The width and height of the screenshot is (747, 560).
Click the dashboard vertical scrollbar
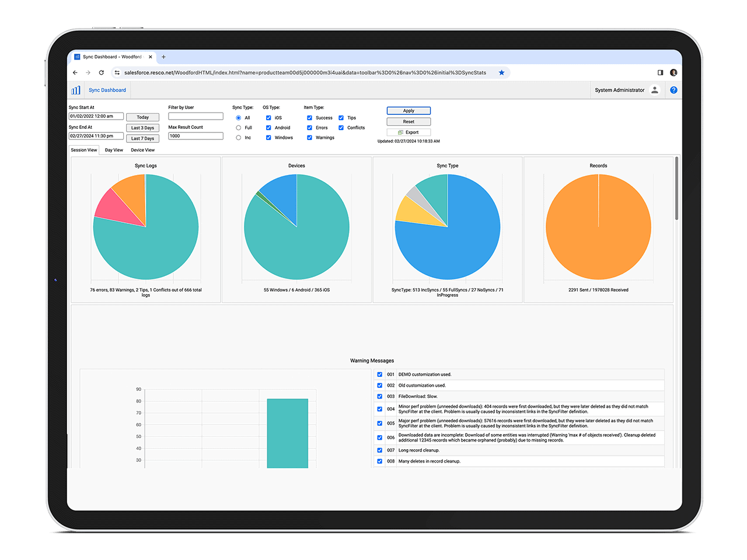click(x=677, y=188)
